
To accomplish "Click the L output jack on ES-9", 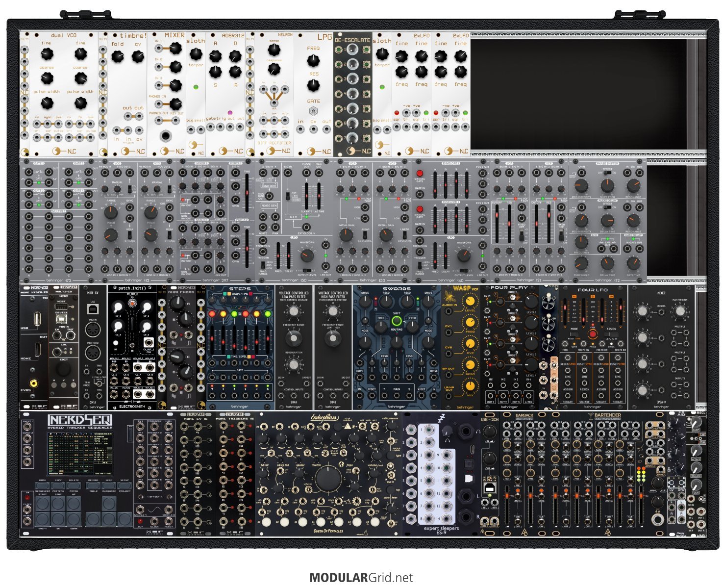I will (465, 496).
